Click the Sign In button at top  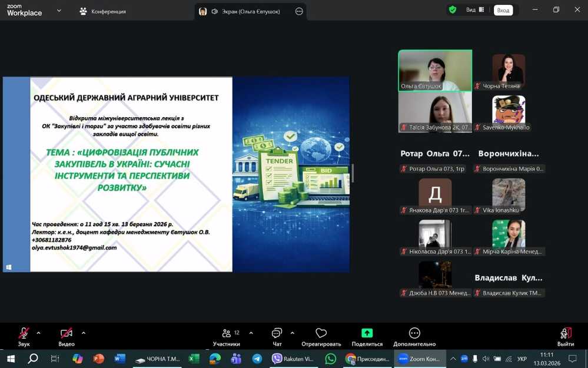pos(503,10)
